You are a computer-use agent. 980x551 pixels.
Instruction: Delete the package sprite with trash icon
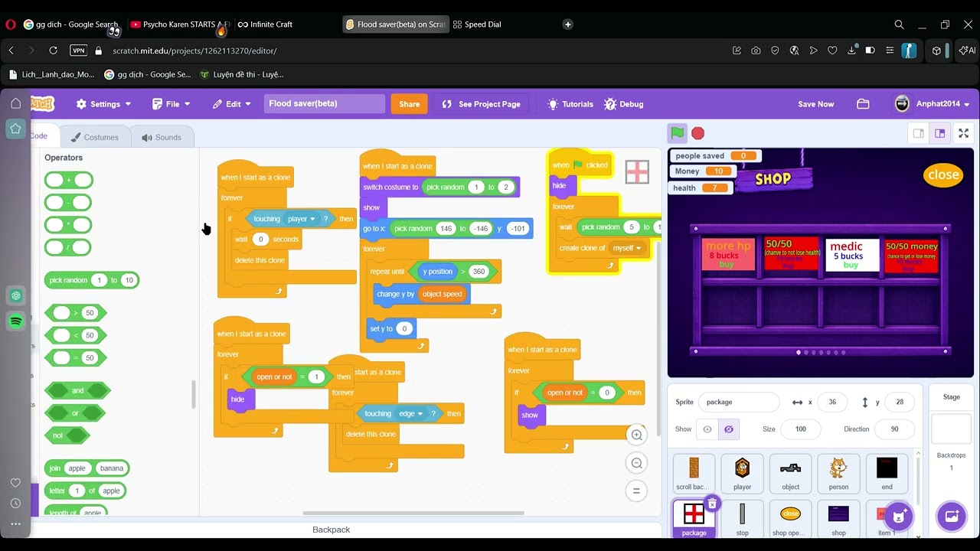point(712,503)
